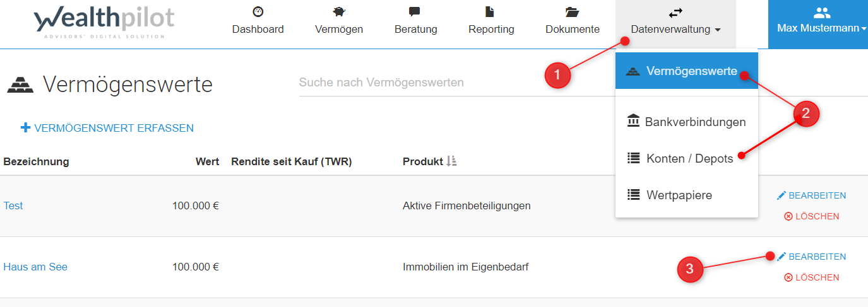Click the Datenverwaltung arrows icon
The height and width of the screenshot is (307, 868).
tap(675, 13)
